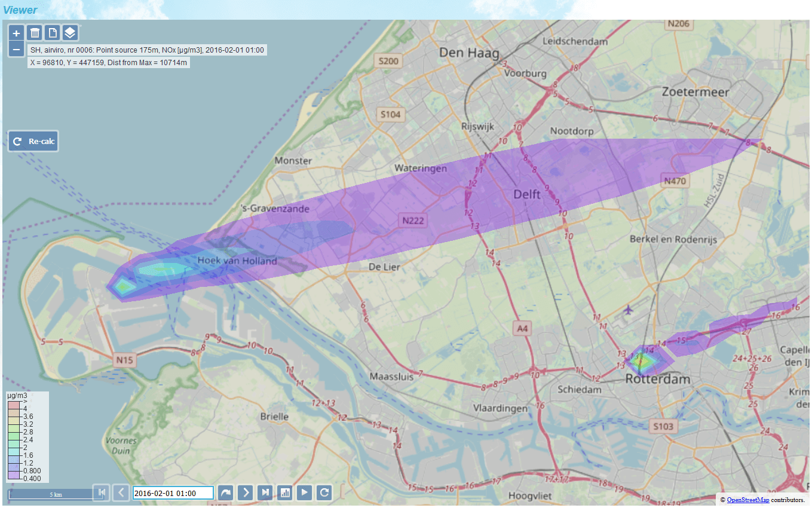Click the Nootdorp label
Screen dimensions: 812x508
tap(572, 130)
